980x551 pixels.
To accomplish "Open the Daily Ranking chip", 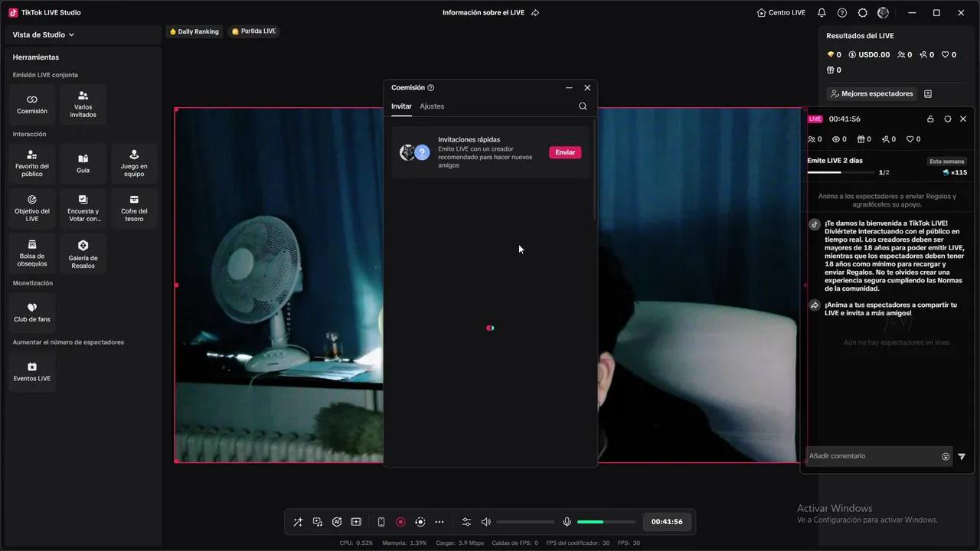I will point(194,31).
